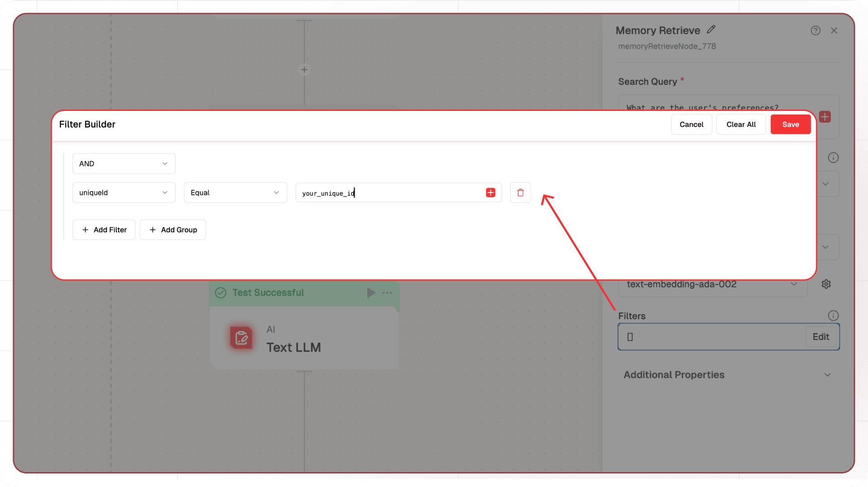The height and width of the screenshot is (487, 868).
Task: Click the Clear All button
Action: tap(740, 124)
